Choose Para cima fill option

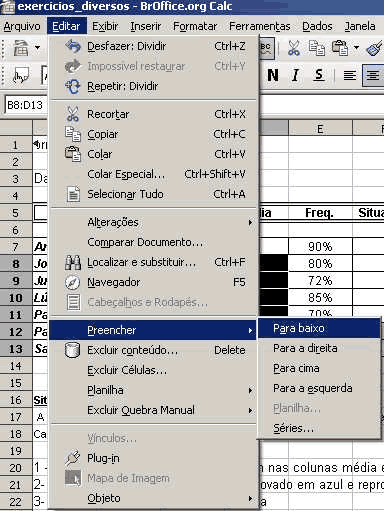(x=319, y=368)
